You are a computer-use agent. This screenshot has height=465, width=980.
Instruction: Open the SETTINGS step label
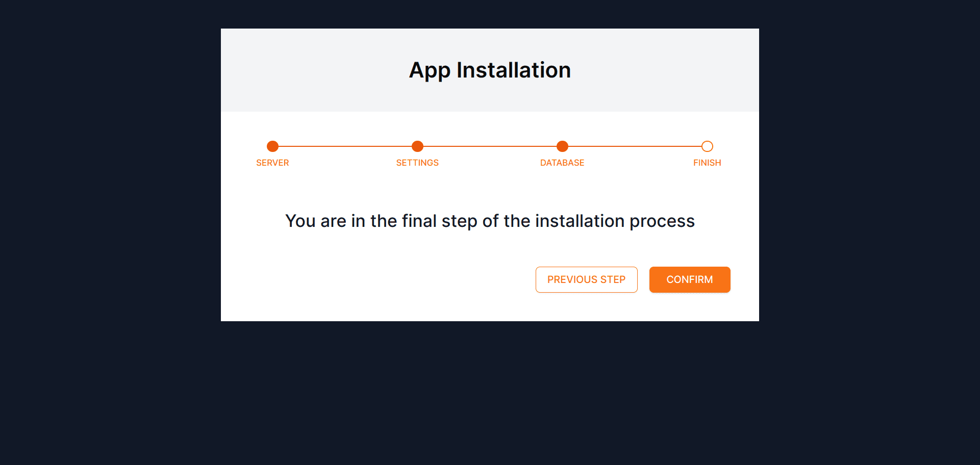(x=417, y=163)
